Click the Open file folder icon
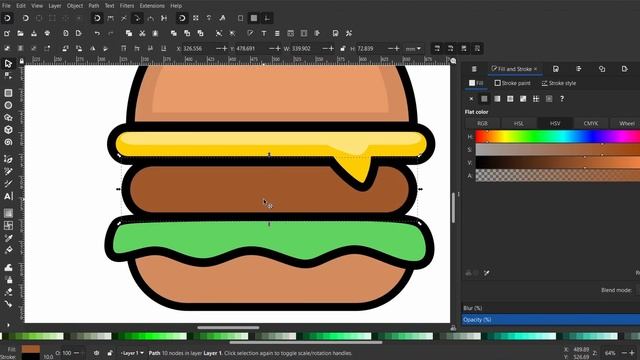The image size is (640, 360). pyautogui.click(x=20, y=33)
